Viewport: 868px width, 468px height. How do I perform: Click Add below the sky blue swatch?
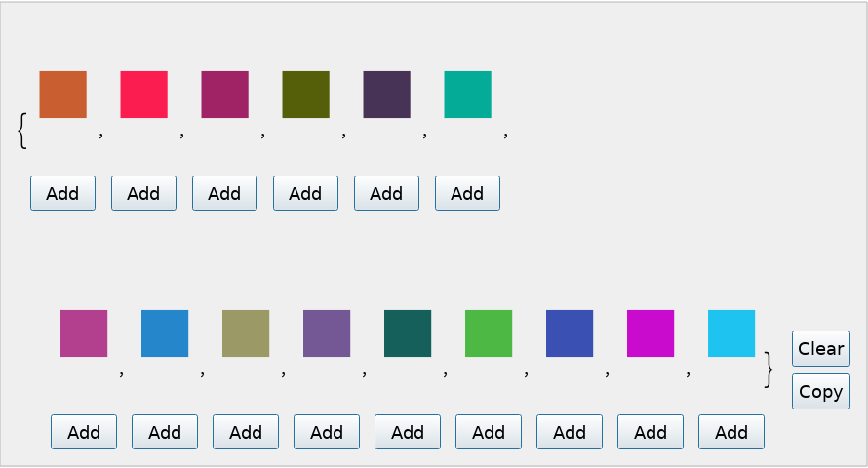(x=731, y=432)
